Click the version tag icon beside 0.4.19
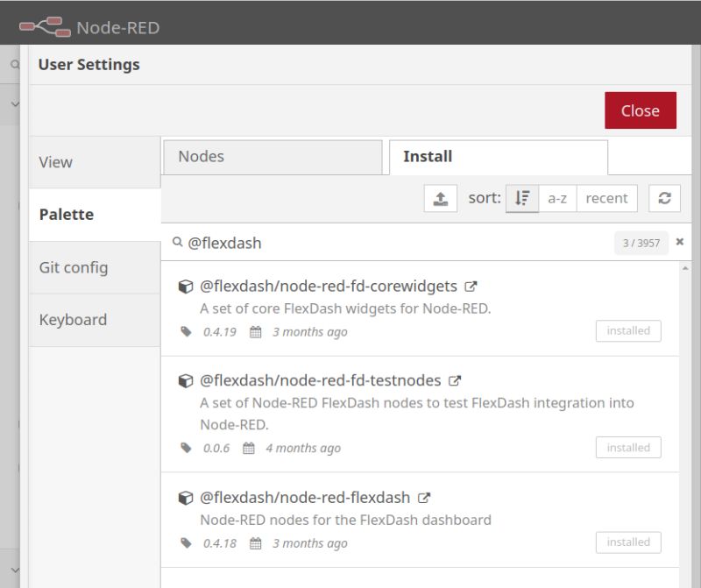 pyautogui.click(x=187, y=331)
